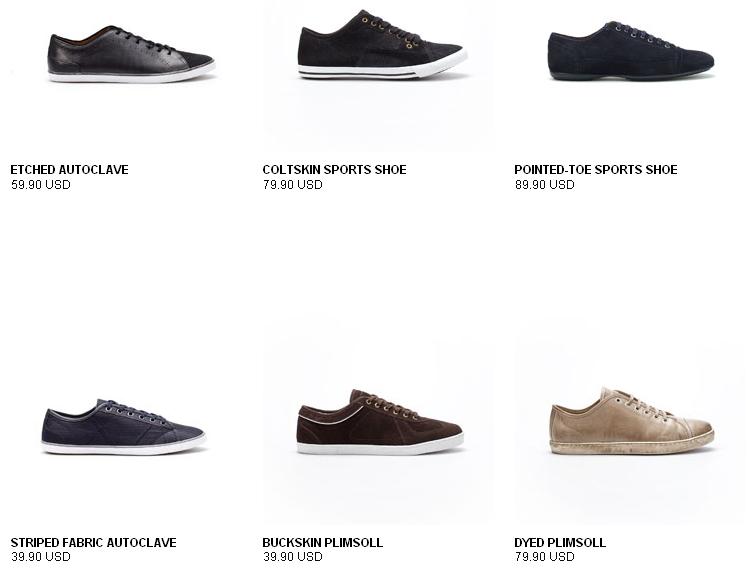Viewport: 749px width, 573px height.
Task: View the brown Buckskin Plimsoll photo
Action: coord(380,422)
